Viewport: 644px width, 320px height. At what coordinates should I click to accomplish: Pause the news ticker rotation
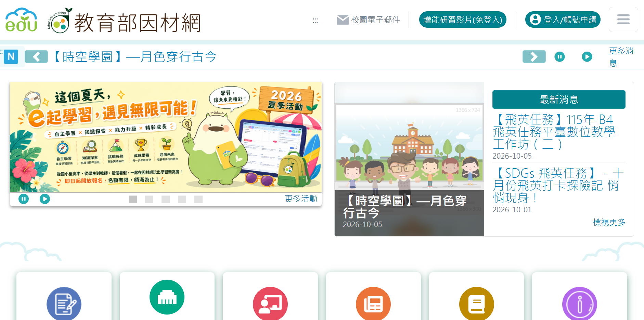tap(559, 57)
